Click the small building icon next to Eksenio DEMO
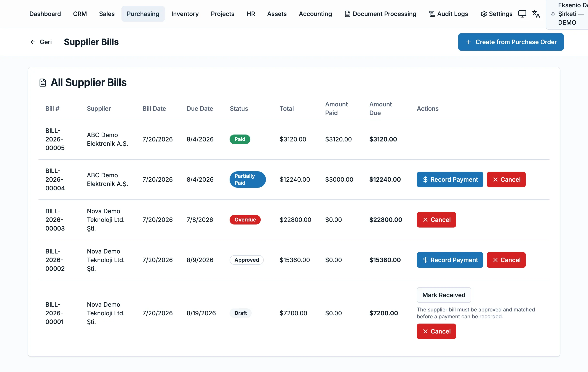The height and width of the screenshot is (372, 588). [553, 14]
